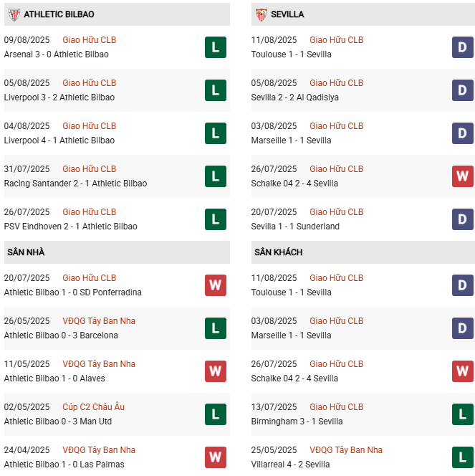The height and width of the screenshot is (476, 475).
Task: Click the L badge for Birmingham 3-1 Sevilla
Action: click(463, 414)
